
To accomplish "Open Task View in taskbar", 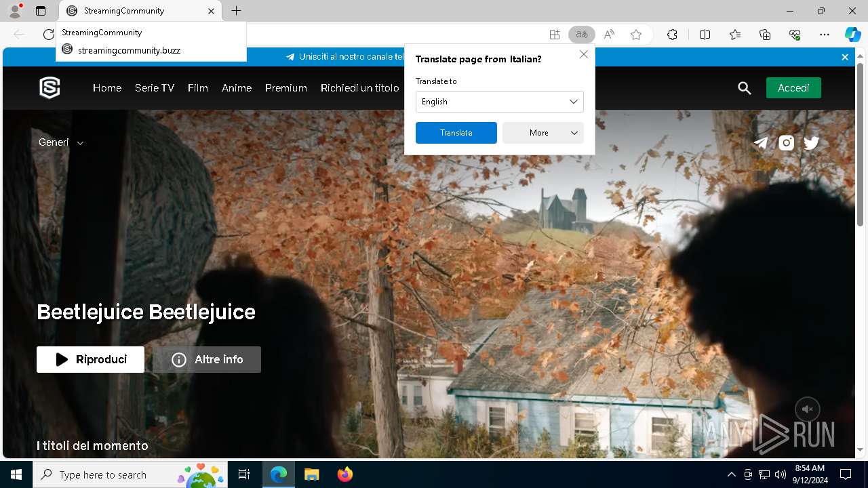I will pos(244,474).
